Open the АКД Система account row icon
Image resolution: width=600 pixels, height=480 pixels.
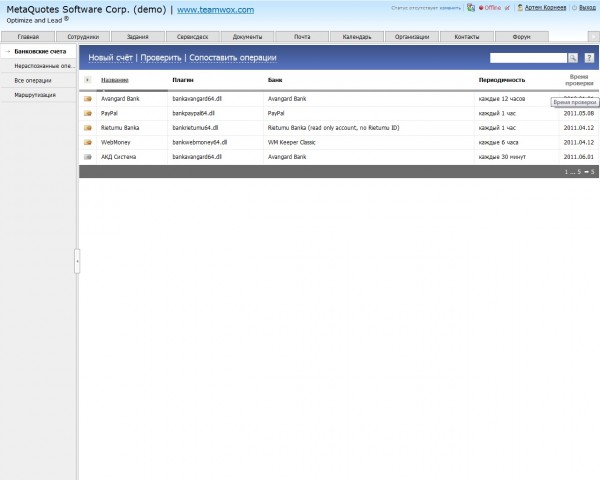(x=88, y=157)
